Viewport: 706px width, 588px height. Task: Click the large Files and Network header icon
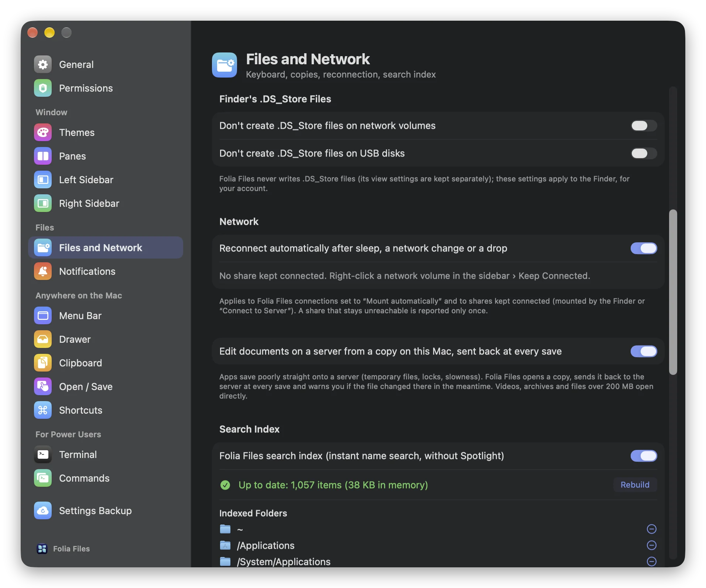(x=225, y=65)
